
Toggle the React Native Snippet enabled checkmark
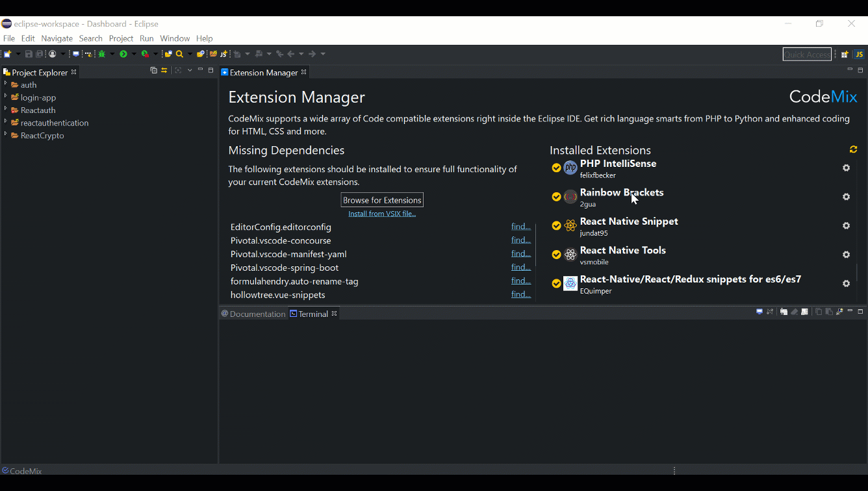coord(556,225)
